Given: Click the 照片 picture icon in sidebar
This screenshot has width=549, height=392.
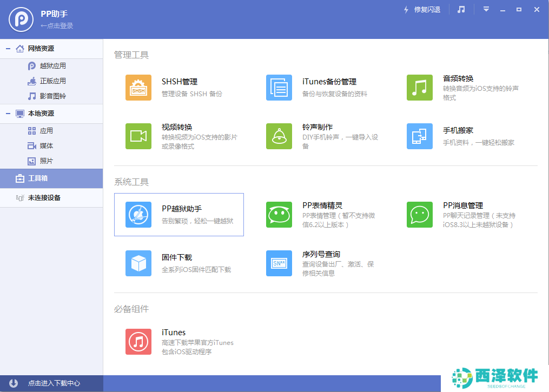Looking at the screenshot, I should (32, 161).
